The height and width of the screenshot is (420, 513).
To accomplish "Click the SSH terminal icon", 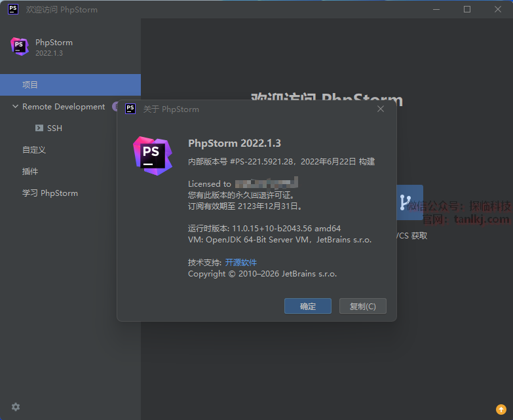I will [x=39, y=128].
